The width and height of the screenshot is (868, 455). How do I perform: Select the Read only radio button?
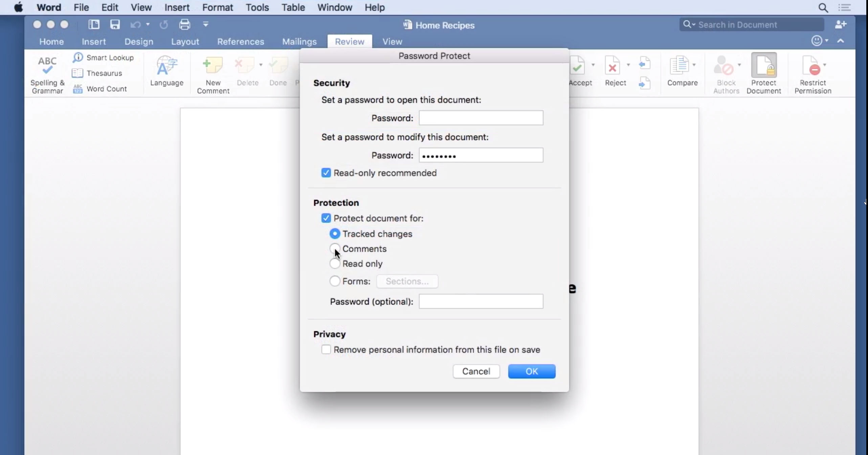pos(335,264)
